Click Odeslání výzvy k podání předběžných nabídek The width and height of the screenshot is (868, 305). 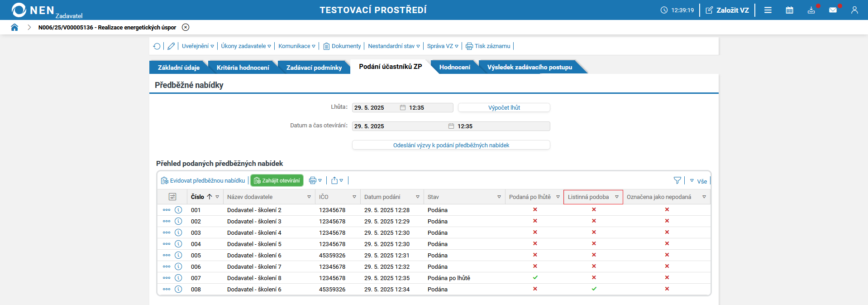click(x=451, y=145)
